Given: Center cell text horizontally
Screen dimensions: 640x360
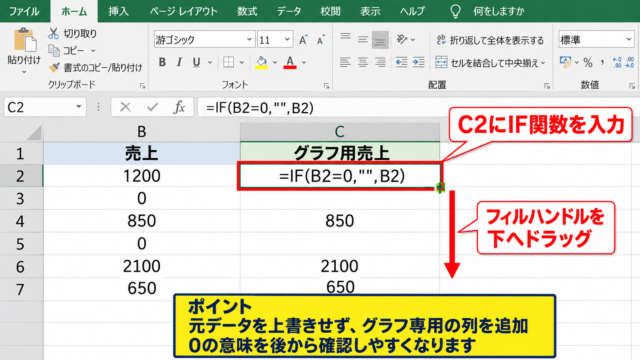Looking at the screenshot, I should click(x=362, y=62).
